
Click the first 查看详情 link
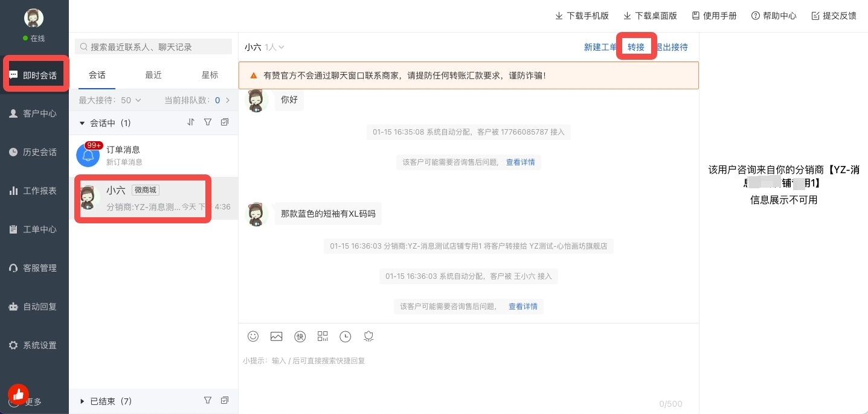point(521,162)
